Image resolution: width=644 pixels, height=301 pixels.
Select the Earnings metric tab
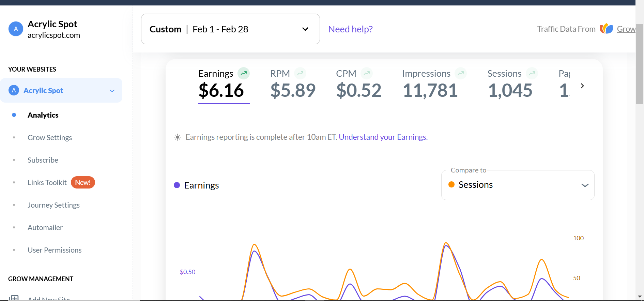pyautogui.click(x=224, y=85)
